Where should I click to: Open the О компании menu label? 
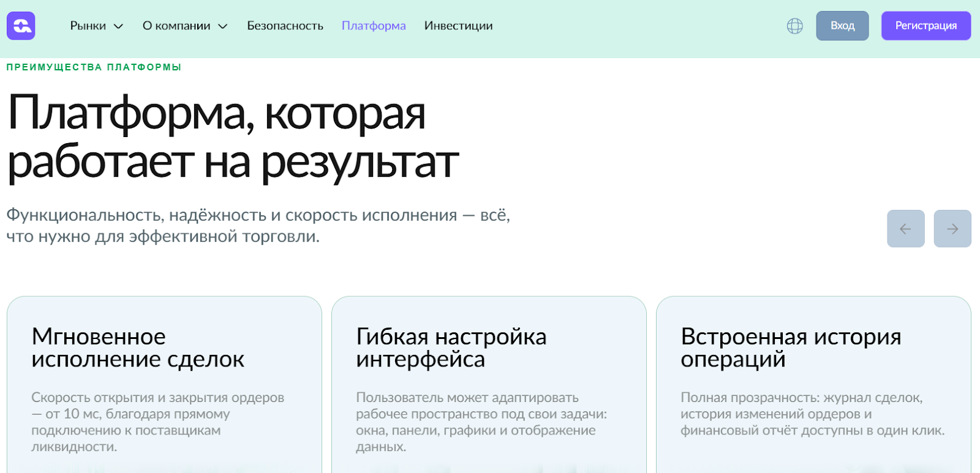176,26
